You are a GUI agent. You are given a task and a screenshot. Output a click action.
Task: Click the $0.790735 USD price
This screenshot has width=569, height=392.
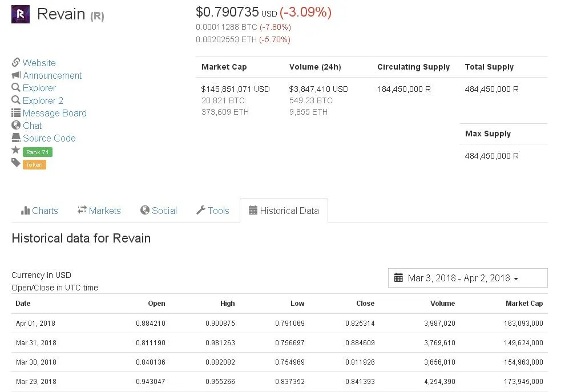236,13
